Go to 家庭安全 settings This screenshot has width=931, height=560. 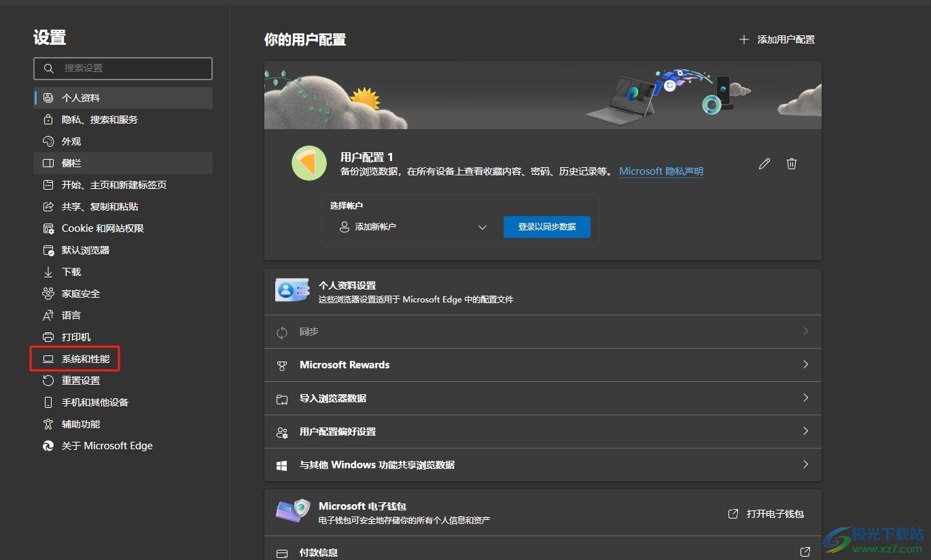[123, 294]
